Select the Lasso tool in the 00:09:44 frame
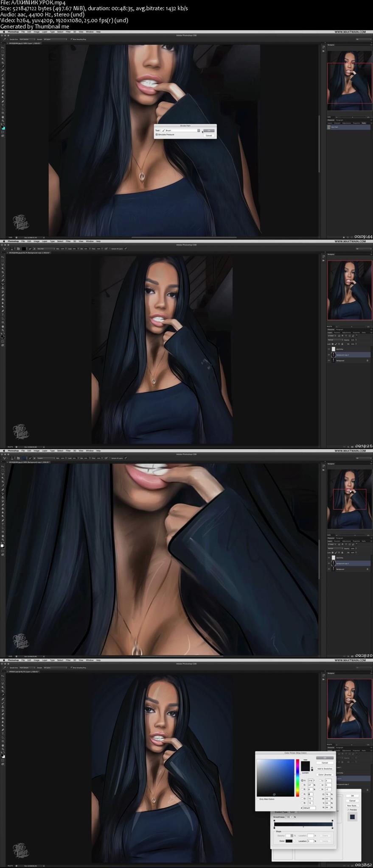The width and height of the screenshot is (373, 868). pyautogui.click(x=3, y=55)
